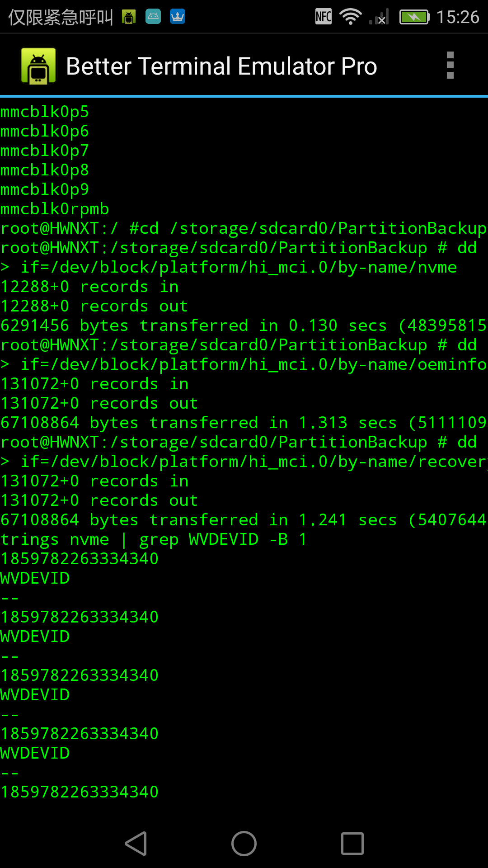Tap the green terminal notification icon
The width and height of the screenshot is (488, 868).
tap(129, 17)
